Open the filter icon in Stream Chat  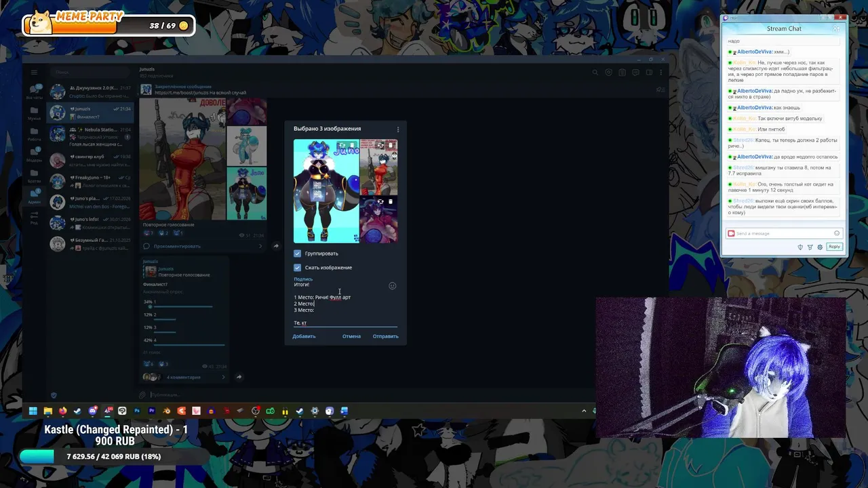click(810, 247)
